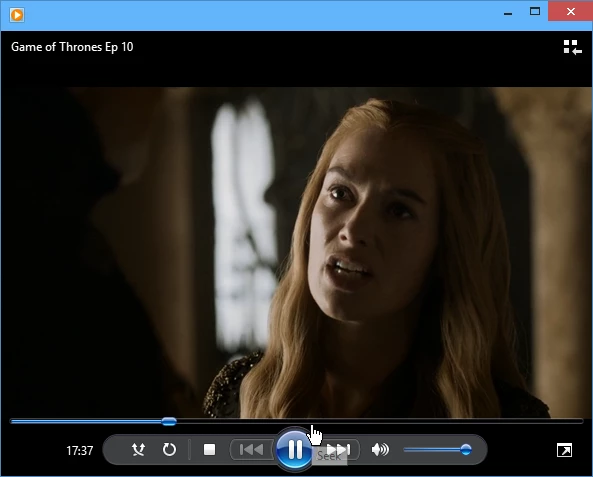Click the seek bar handle
The height and width of the screenshot is (477, 593).
coord(169,421)
